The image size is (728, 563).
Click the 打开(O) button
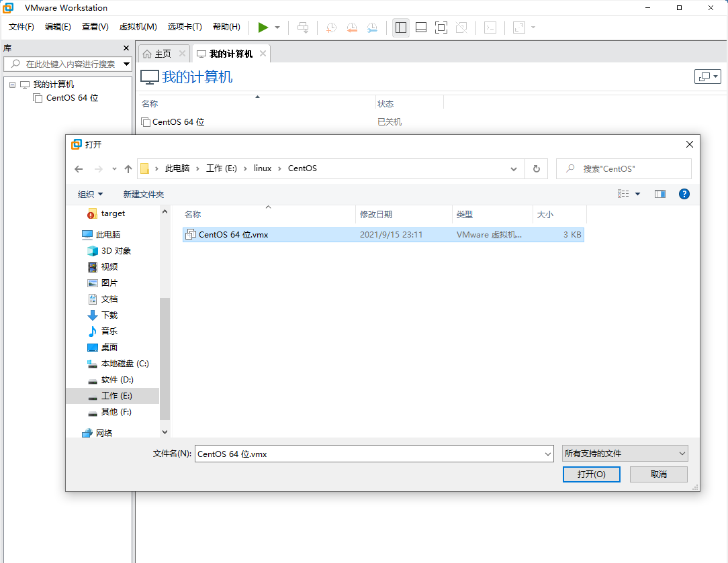[x=592, y=474]
